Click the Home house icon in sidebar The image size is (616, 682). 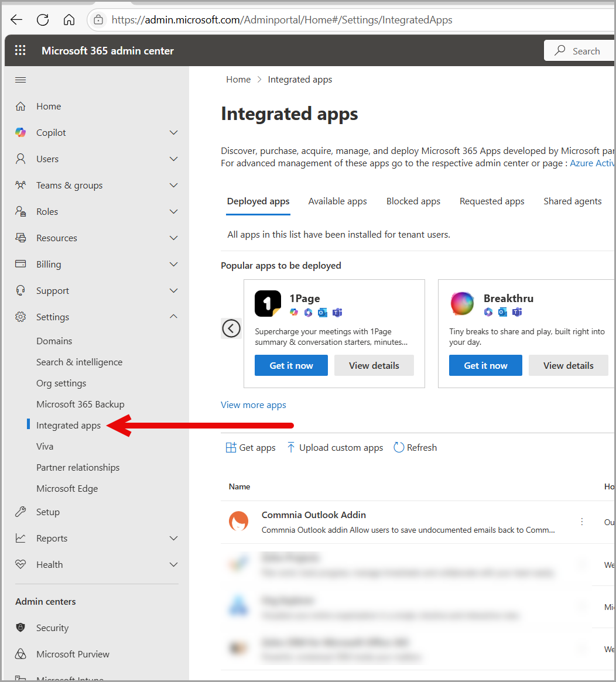coord(20,106)
